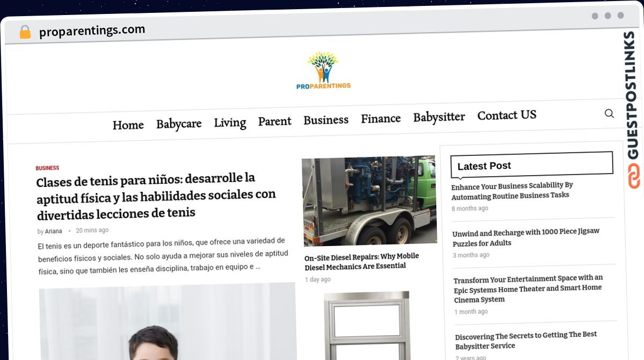
Task: Click the padlock icon in address bar
Action: coord(25,32)
